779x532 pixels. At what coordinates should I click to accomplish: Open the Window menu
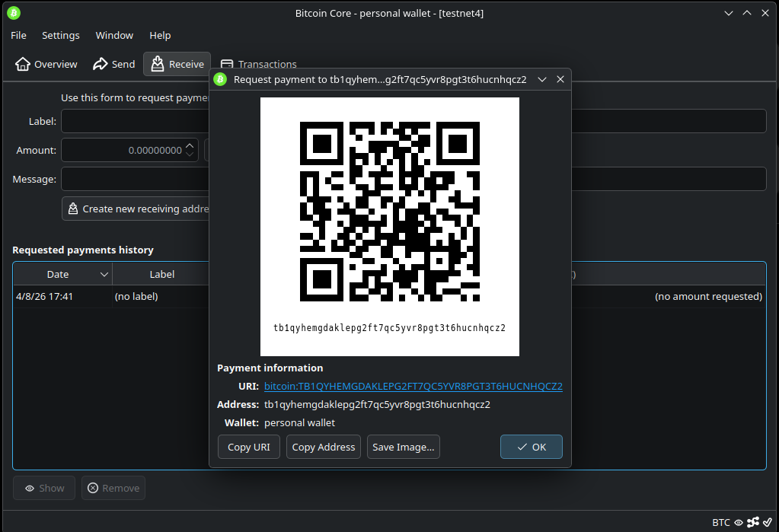[114, 35]
